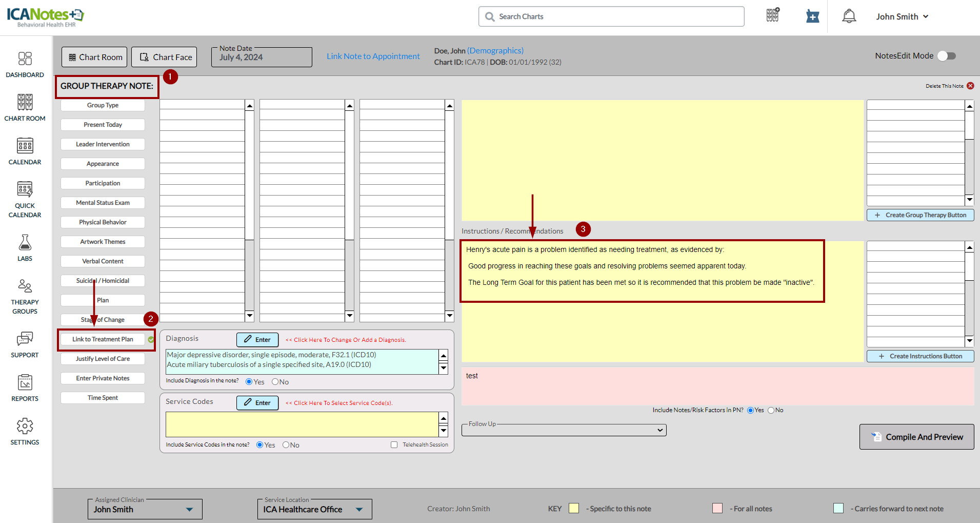Click the Compile And Preview button

916,437
